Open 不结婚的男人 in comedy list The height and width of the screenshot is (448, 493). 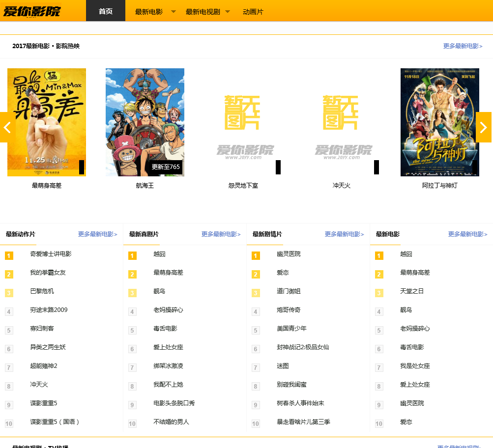coord(171,422)
